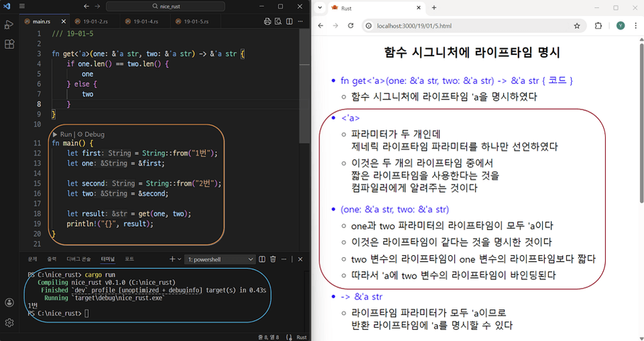Screen dimensions: 644x341
Task: Open the Manage gear in VS Code
Action: (9, 323)
